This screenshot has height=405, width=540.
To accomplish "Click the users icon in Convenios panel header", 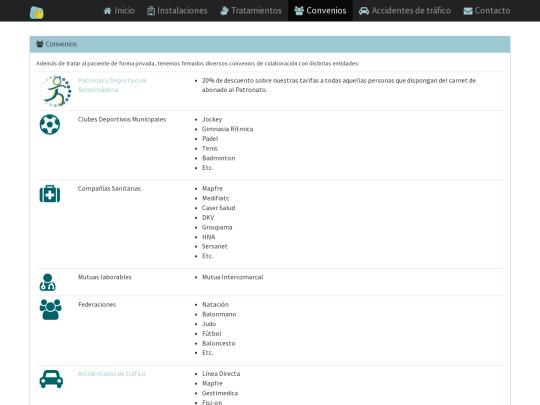I will [40, 44].
